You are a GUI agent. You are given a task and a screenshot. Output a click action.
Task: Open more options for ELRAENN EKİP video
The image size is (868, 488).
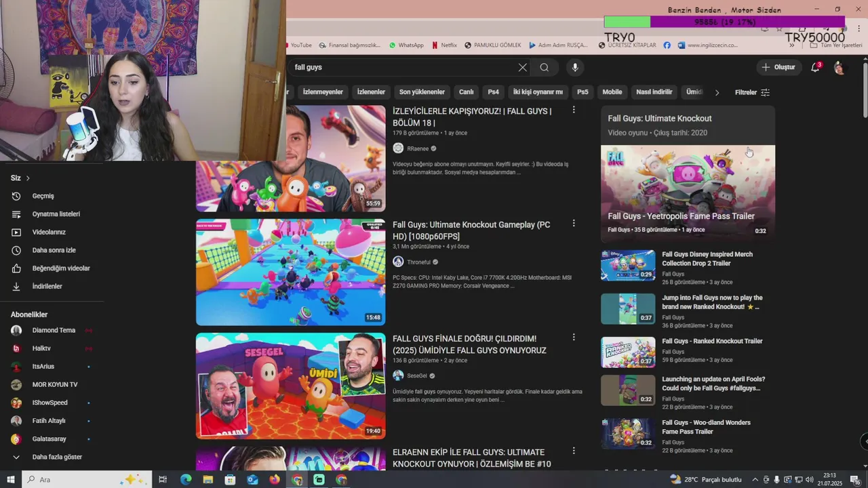tap(574, 451)
